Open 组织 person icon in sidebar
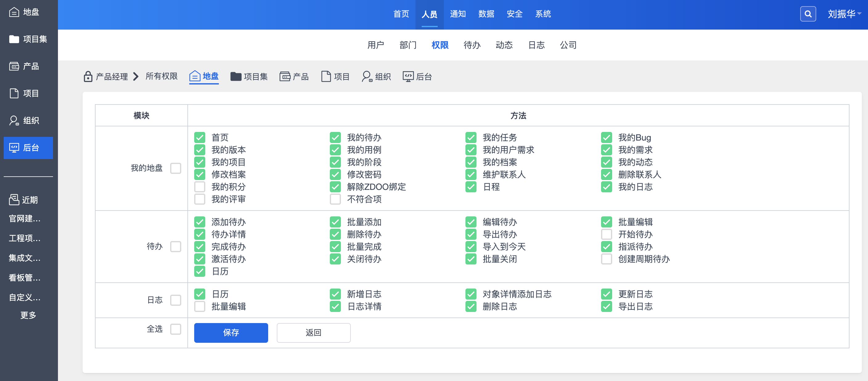 (14, 121)
